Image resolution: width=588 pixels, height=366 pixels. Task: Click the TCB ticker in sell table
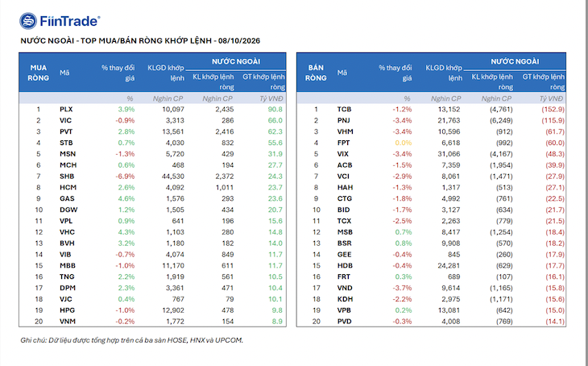[344, 110]
